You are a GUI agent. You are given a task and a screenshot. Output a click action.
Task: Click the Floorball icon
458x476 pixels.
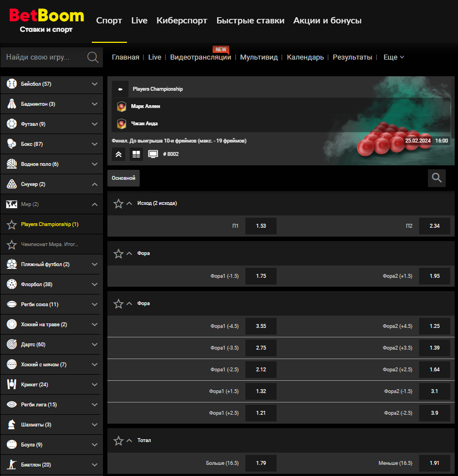(12, 284)
